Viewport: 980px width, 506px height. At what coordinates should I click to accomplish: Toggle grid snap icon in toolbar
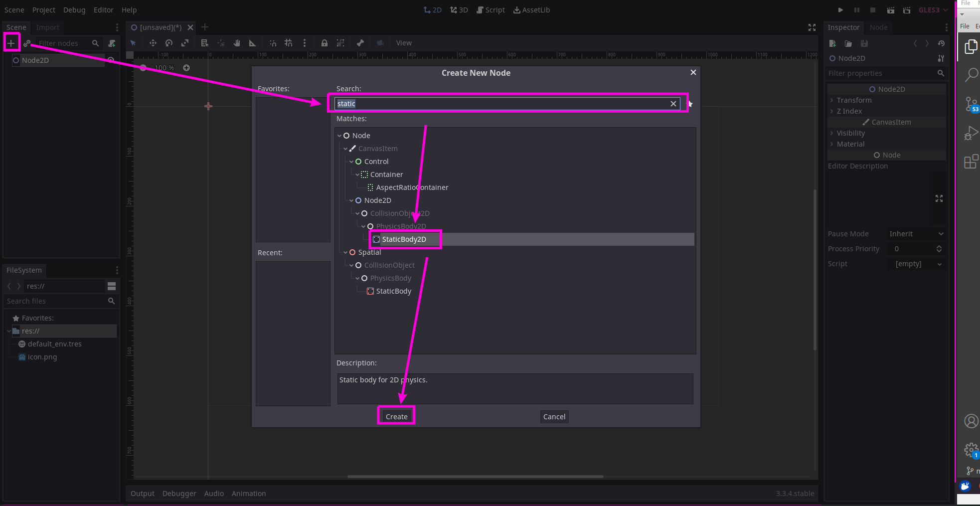(x=289, y=43)
